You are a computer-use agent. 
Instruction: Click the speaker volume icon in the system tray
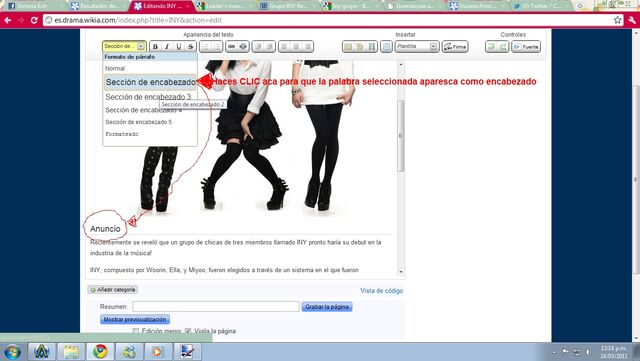pos(588,352)
